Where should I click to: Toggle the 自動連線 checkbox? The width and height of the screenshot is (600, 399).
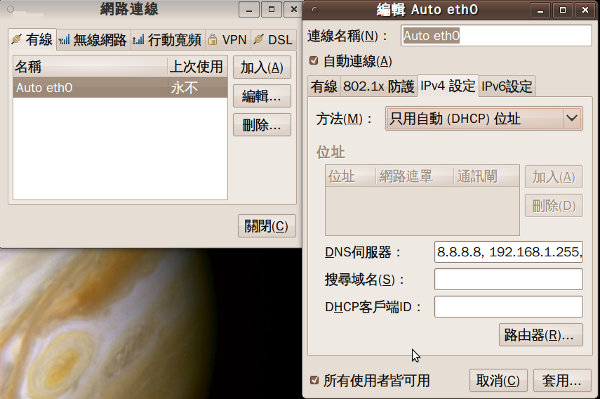pyautogui.click(x=314, y=60)
